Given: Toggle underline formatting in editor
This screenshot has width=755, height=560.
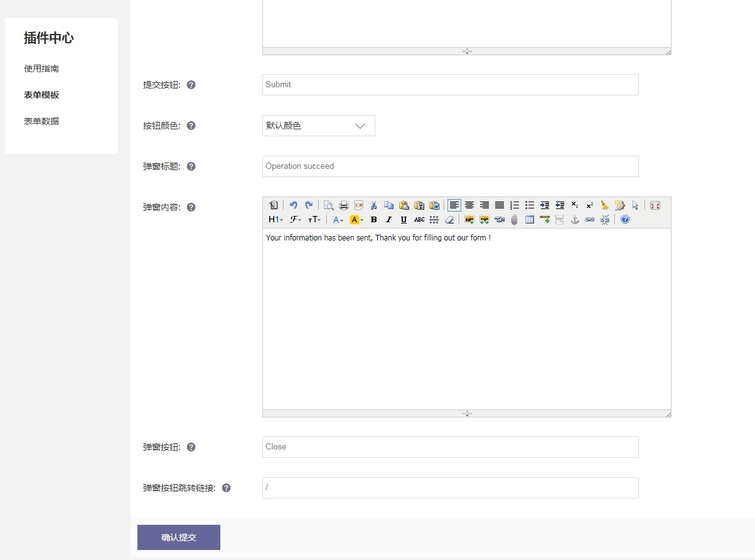Looking at the screenshot, I should 404,220.
